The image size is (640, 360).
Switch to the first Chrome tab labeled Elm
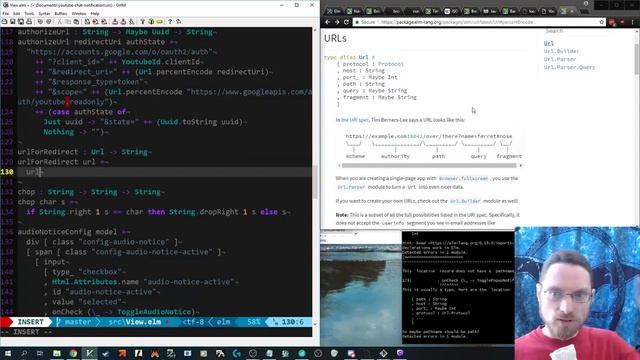(x=334, y=11)
